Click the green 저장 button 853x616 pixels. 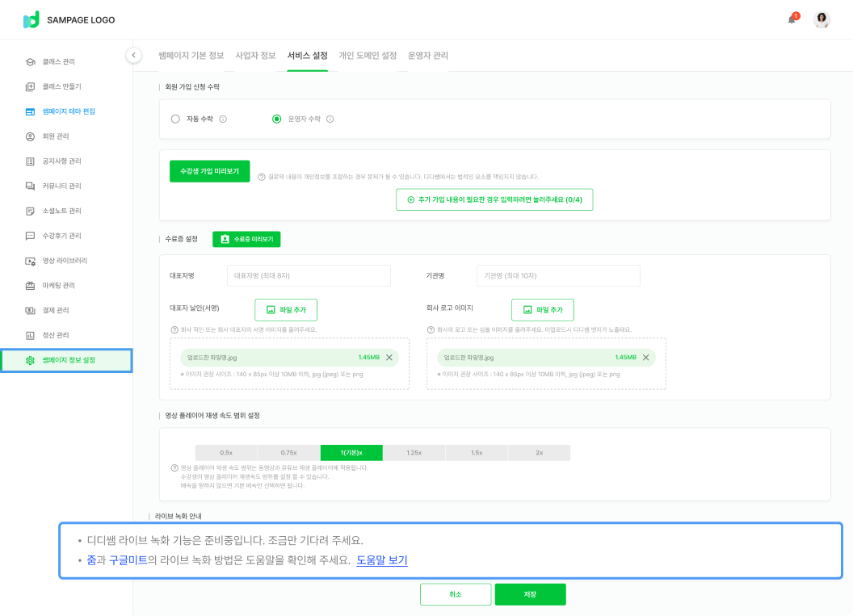(530, 594)
